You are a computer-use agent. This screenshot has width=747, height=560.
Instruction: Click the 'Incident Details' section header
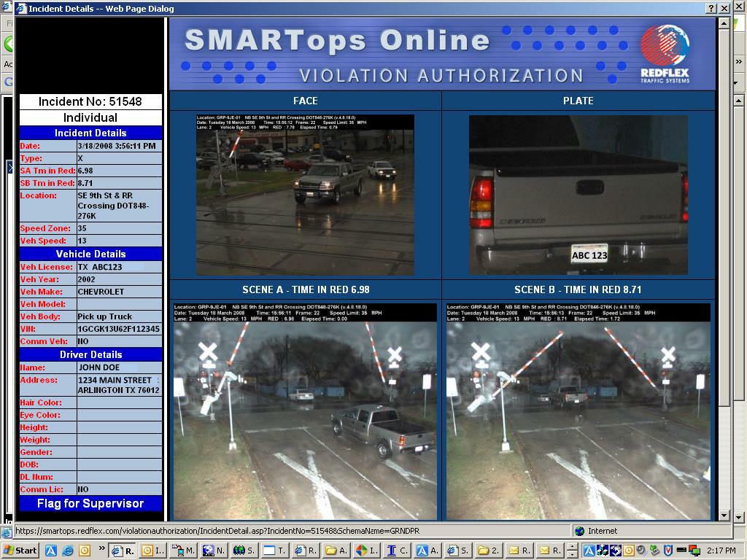click(90, 133)
